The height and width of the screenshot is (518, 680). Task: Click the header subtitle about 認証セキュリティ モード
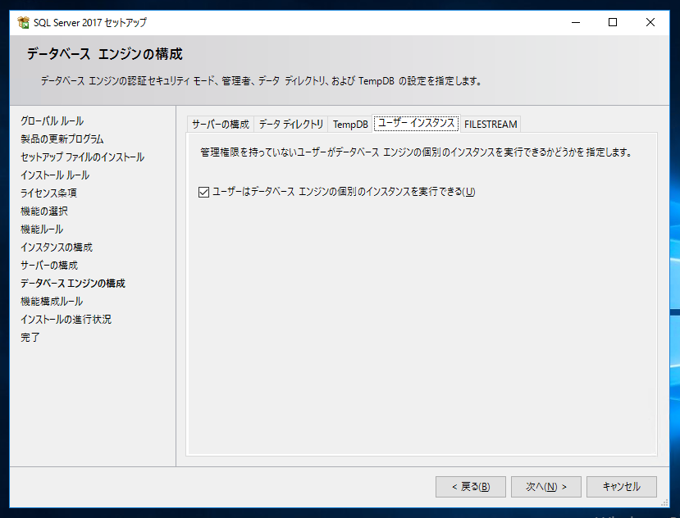(x=261, y=81)
